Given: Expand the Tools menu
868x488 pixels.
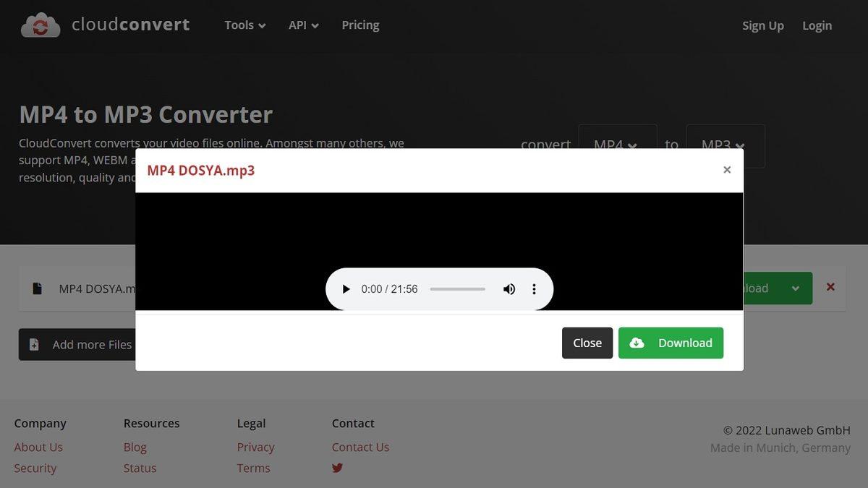Looking at the screenshot, I should [244, 25].
